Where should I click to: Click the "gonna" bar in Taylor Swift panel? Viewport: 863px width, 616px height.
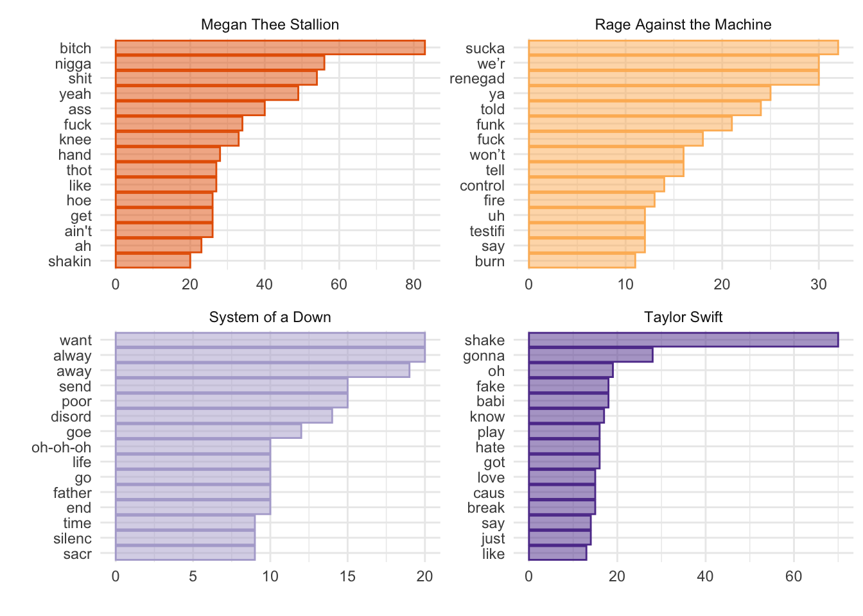pos(591,355)
